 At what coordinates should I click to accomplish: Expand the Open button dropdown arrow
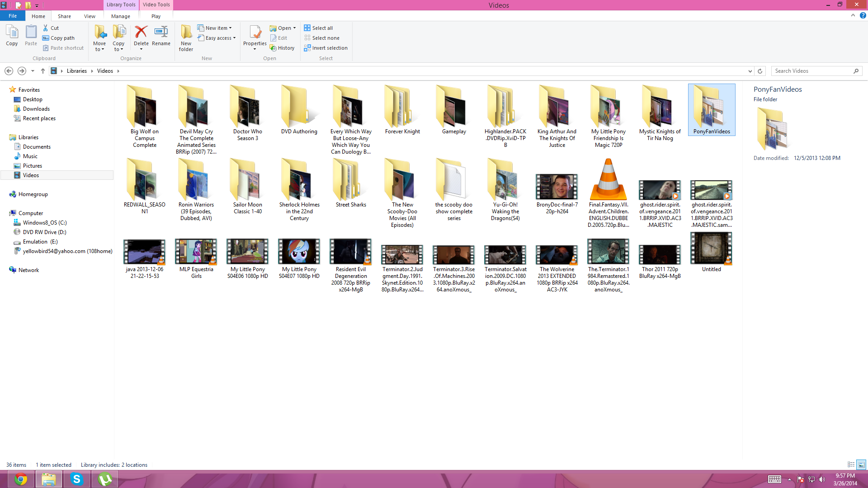point(294,28)
